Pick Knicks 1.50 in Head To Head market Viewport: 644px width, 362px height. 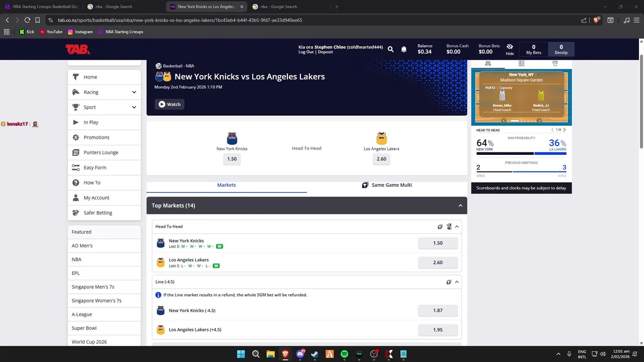(438, 243)
